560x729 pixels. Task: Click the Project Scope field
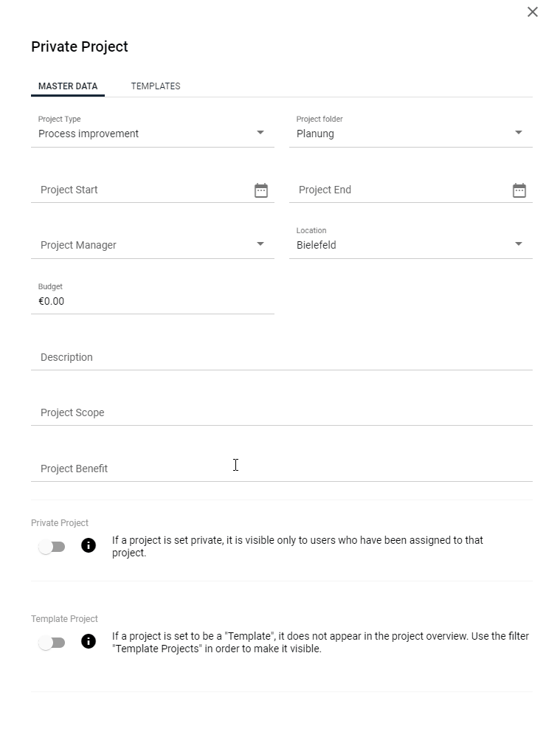click(282, 412)
